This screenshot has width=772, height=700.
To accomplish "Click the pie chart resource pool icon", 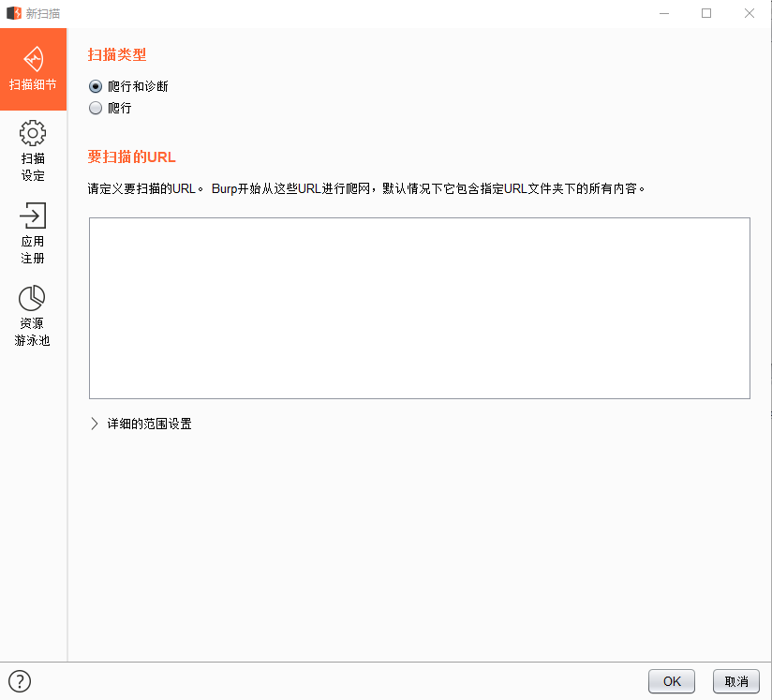I will (x=33, y=298).
